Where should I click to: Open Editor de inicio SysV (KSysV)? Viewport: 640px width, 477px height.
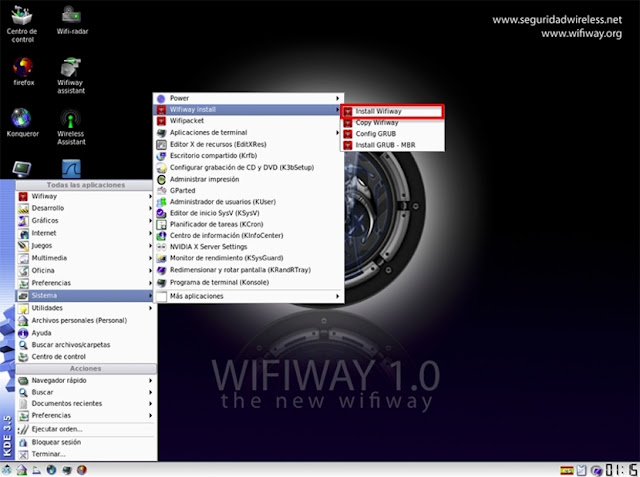click(x=249, y=213)
